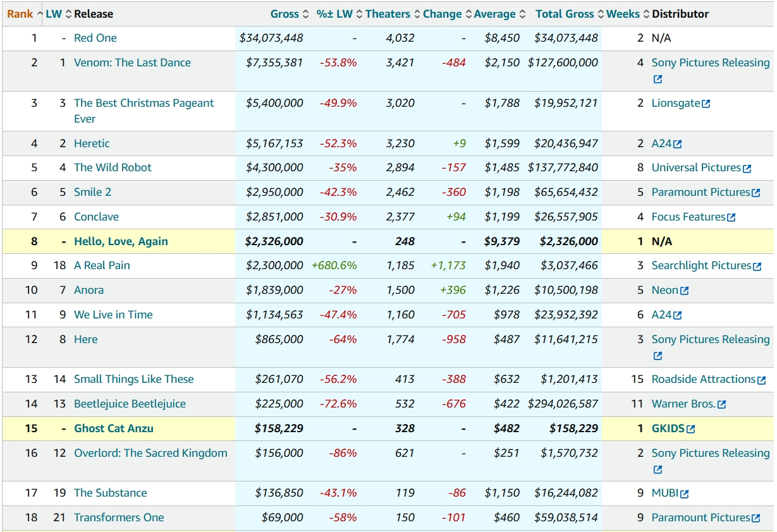777x532 pixels.
Task: Open the Here release link
Action: [x=86, y=339]
